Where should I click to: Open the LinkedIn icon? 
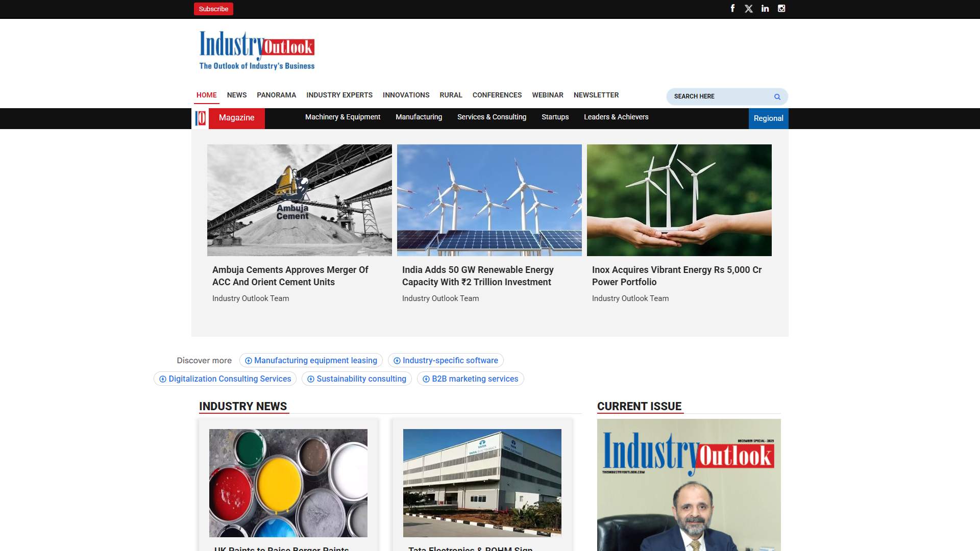click(x=765, y=8)
